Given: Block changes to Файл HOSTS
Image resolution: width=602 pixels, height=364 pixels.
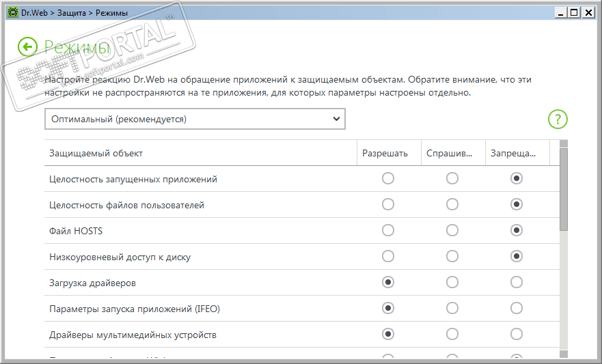Looking at the screenshot, I should (x=517, y=230).
